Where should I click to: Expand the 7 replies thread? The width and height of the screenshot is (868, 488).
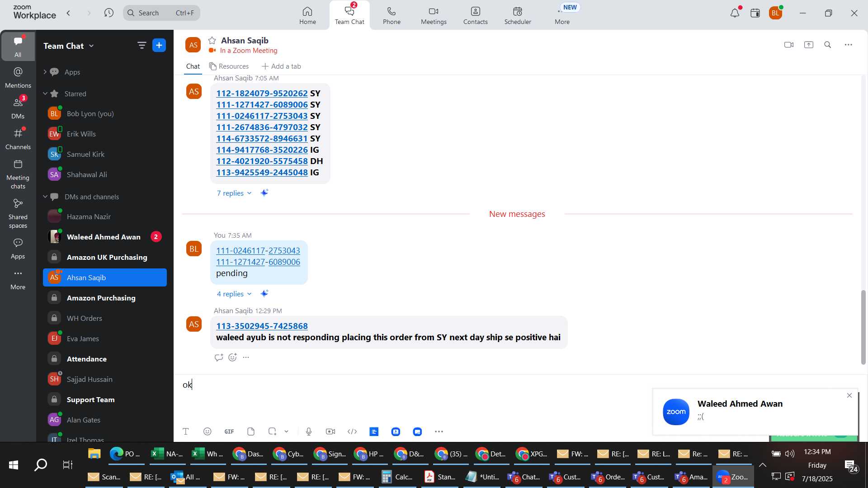tap(234, 193)
